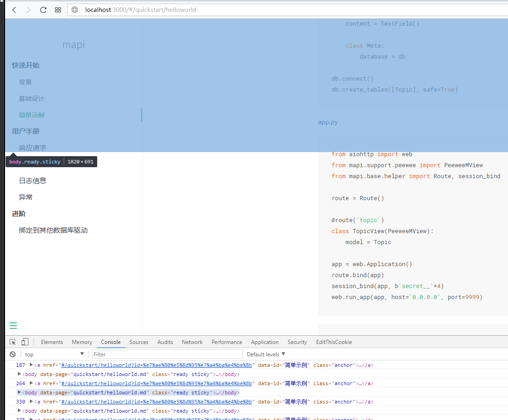Follow the href link in log line 330

(x=156, y=402)
